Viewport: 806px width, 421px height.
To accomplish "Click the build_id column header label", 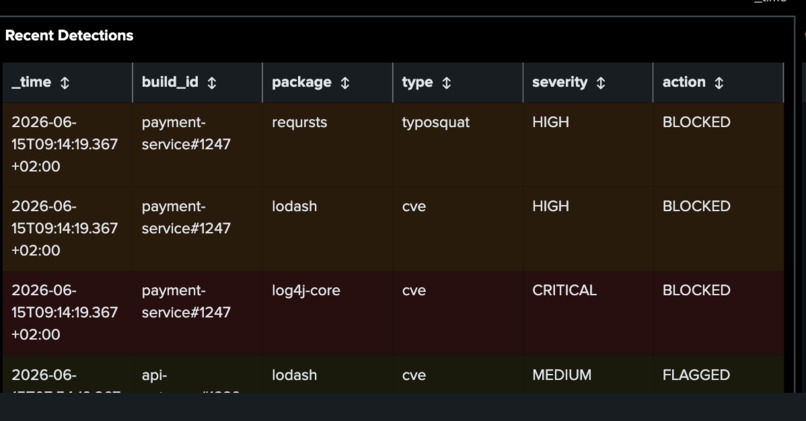I will (x=170, y=82).
